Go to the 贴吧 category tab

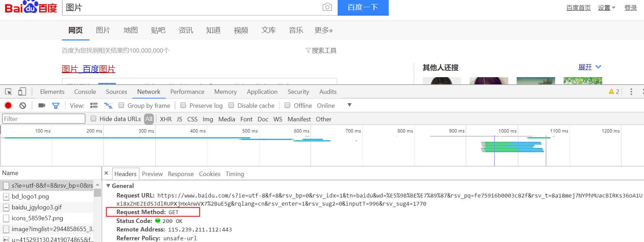pos(158,30)
